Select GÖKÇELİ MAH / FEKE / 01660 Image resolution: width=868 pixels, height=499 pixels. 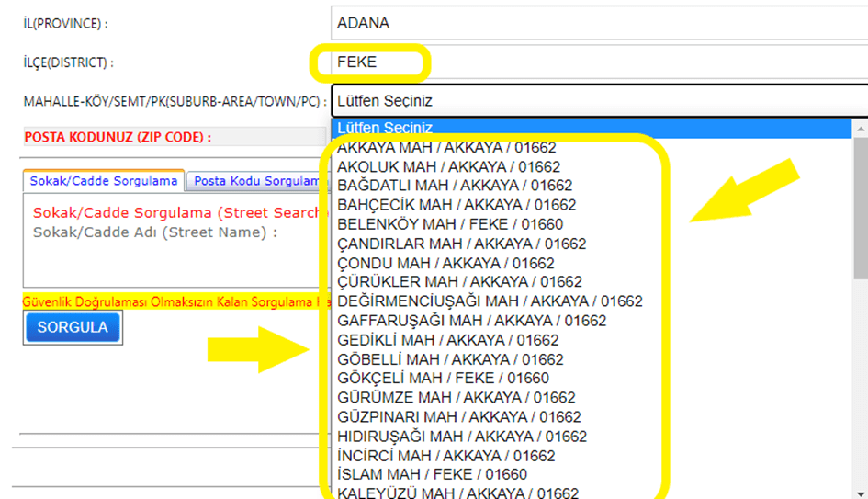tap(443, 379)
